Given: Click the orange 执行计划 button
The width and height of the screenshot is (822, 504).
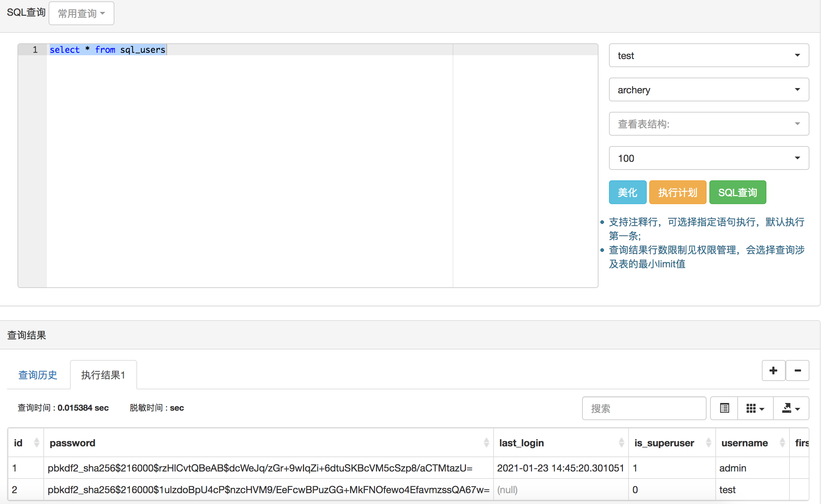Looking at the screenshot, I should coord(678,192).
